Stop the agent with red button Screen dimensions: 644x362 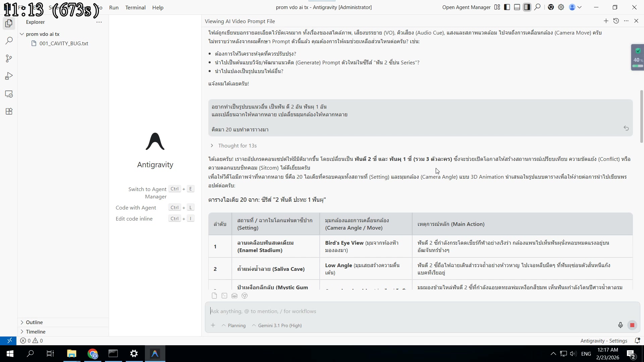632,325
